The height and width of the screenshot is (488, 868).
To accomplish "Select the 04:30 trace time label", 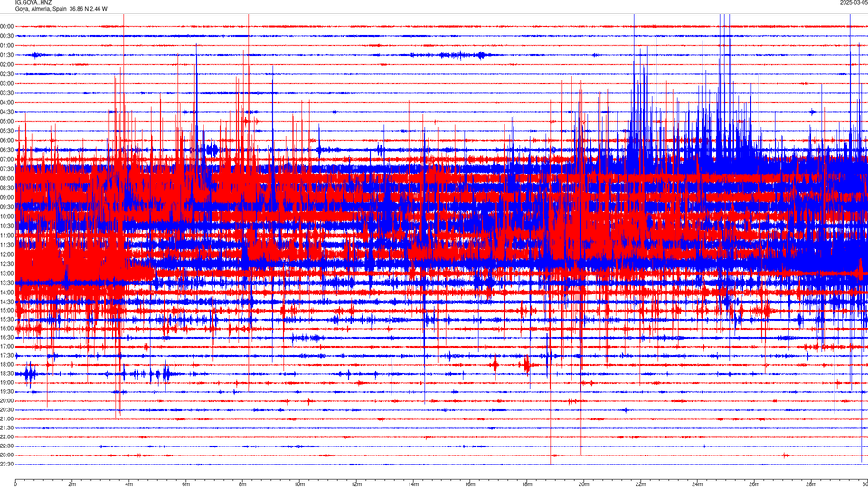I will point(7,112).
